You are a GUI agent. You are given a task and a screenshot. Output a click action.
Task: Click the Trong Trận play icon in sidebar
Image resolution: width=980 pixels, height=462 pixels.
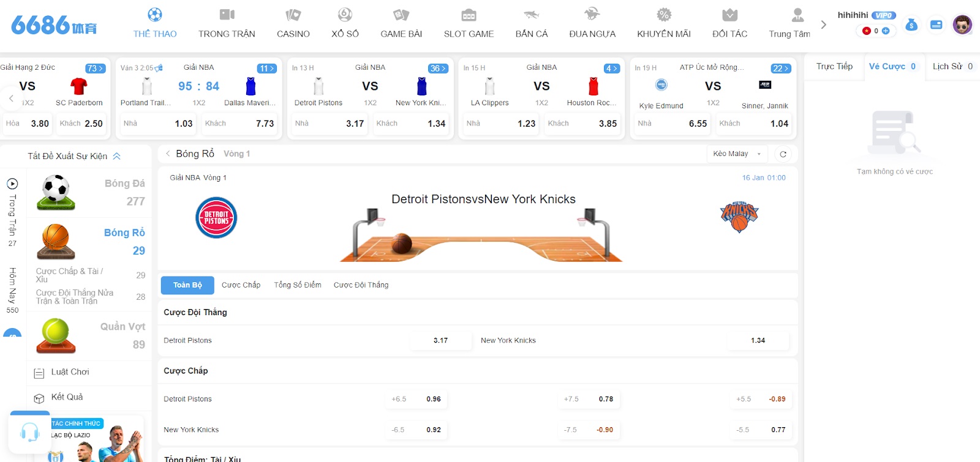[x=12, y=184]
